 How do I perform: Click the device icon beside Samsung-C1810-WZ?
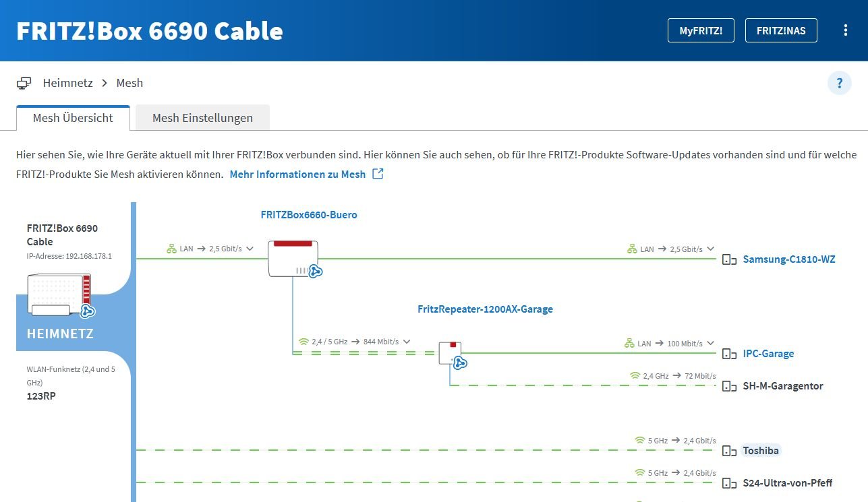pos(729,259)
